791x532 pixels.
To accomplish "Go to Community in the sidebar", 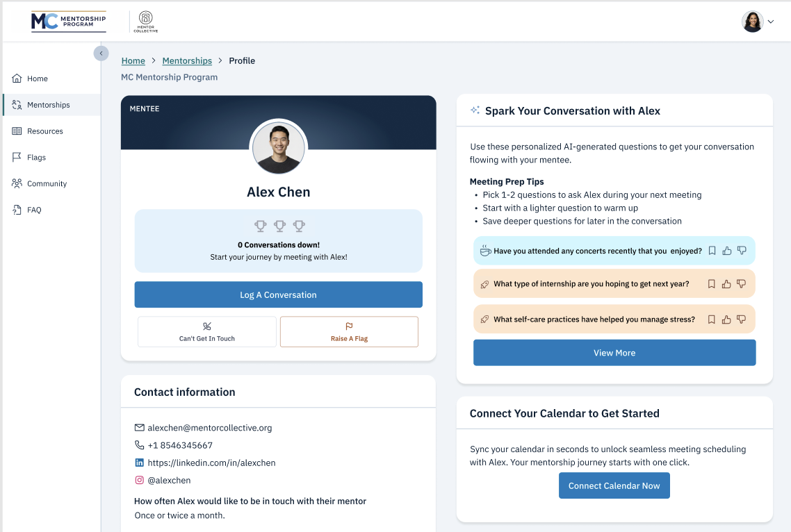I will tap(47, 184).
